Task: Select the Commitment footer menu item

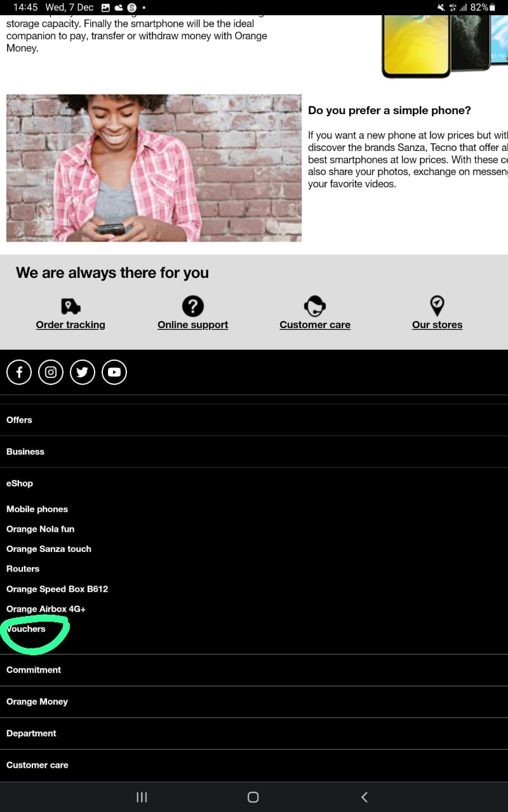Action: click(254, 670)
